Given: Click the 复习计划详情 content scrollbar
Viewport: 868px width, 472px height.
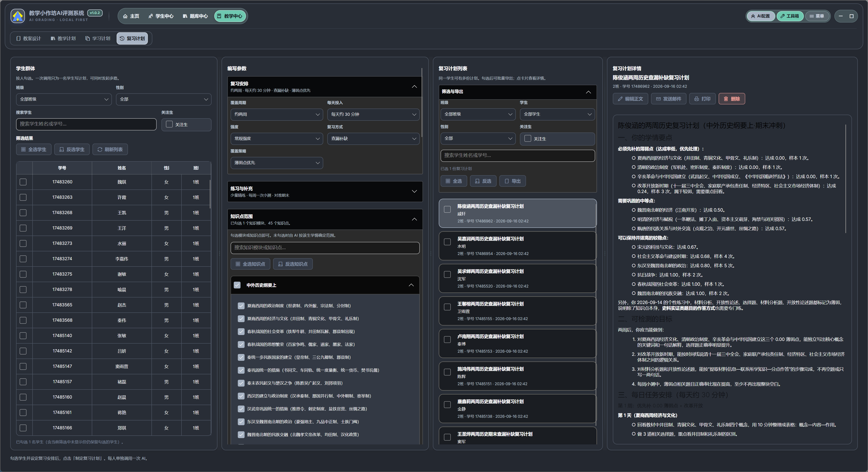Looking at the screenshot, I should tap(846, 179).
